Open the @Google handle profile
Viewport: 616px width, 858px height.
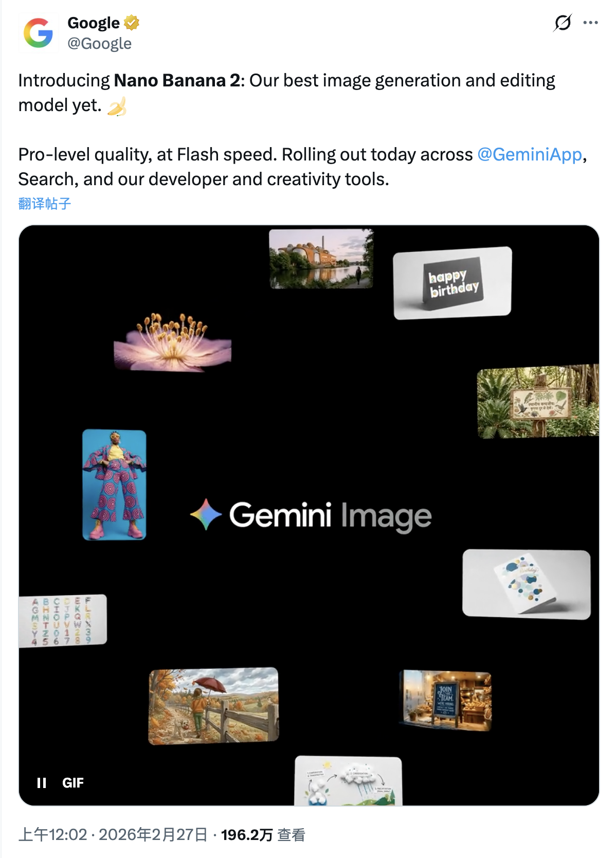point(99,44)
